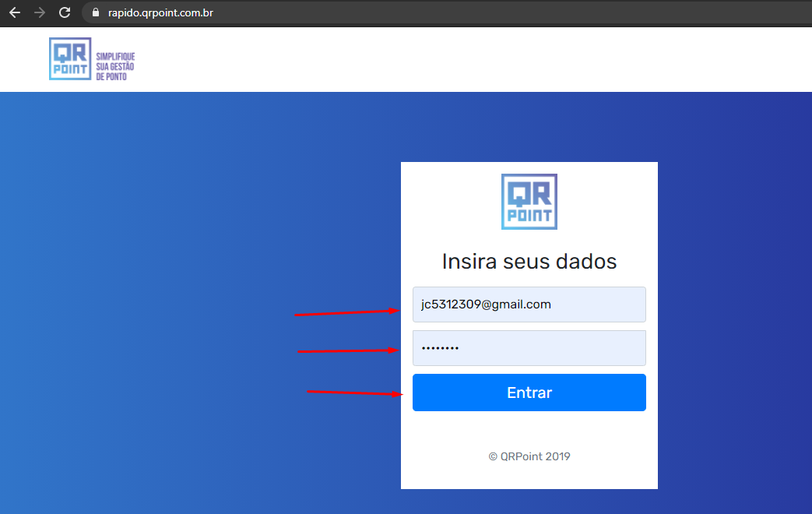Reload the page with the refresh icon
This screenshot has width=812, height=514.
tap(65, 12)
